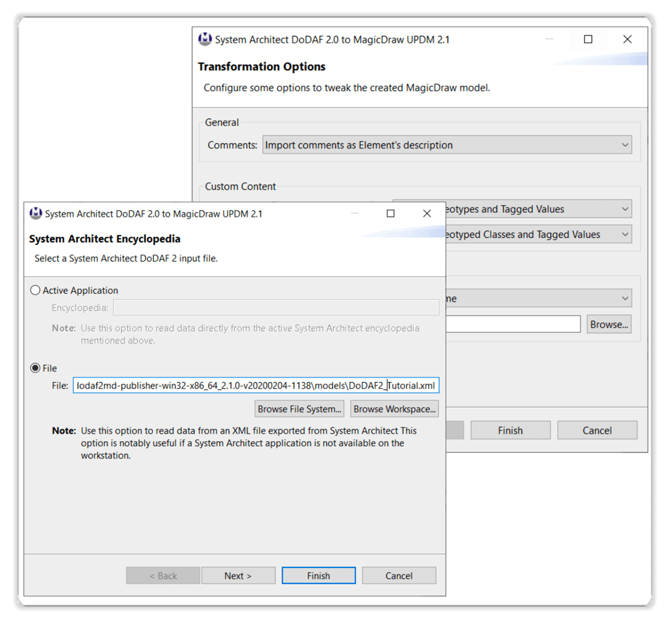Screen dimensions: 672x624
Task: Click the File path input field
Action: pos(256,385)
